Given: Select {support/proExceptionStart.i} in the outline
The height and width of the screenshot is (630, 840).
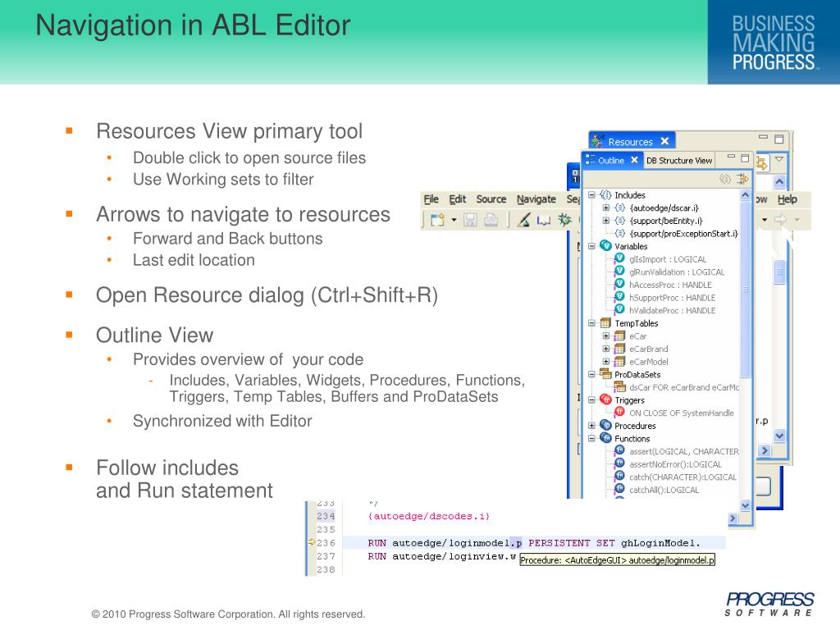Looking at the screenshot, I should pos(683,234).
